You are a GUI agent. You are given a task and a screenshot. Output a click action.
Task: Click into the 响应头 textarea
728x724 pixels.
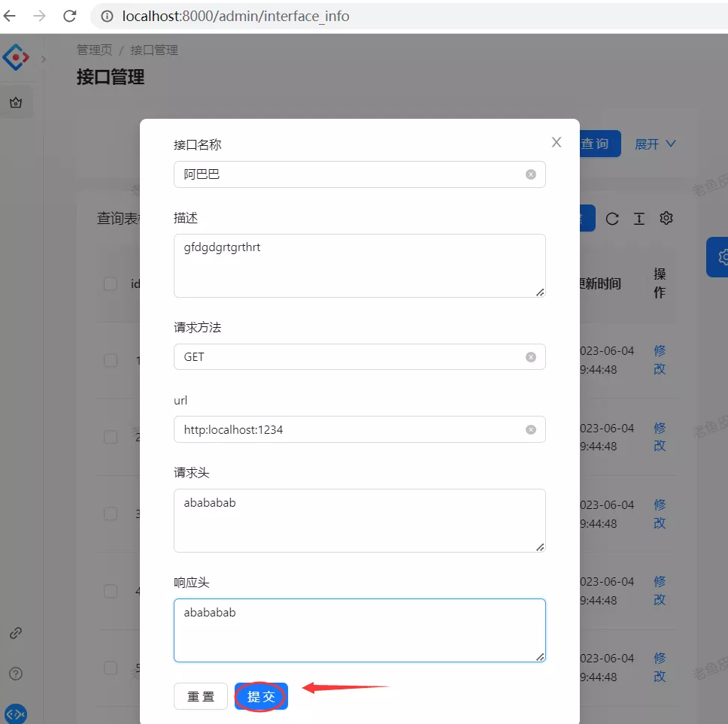tap(359, 630)
